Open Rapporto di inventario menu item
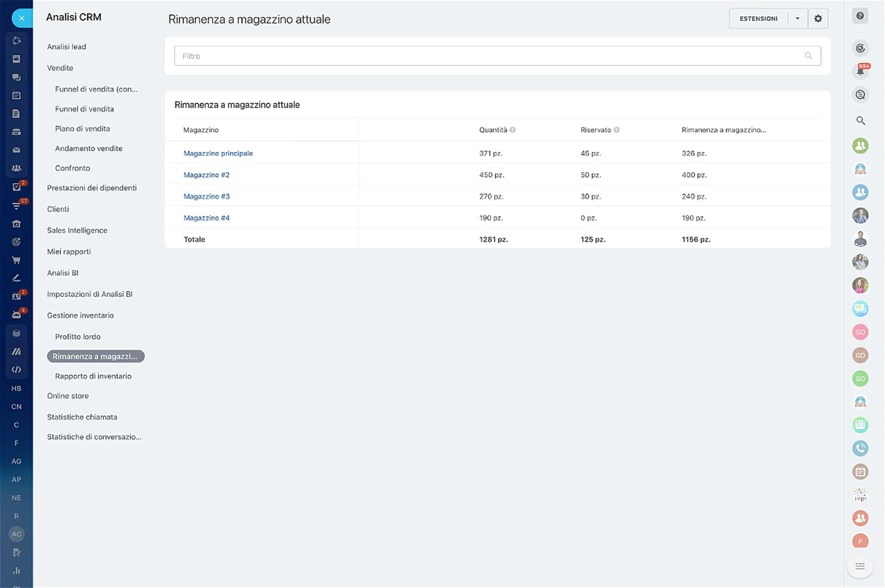Screen dimensions: 885x588 (x=93, y=376)
